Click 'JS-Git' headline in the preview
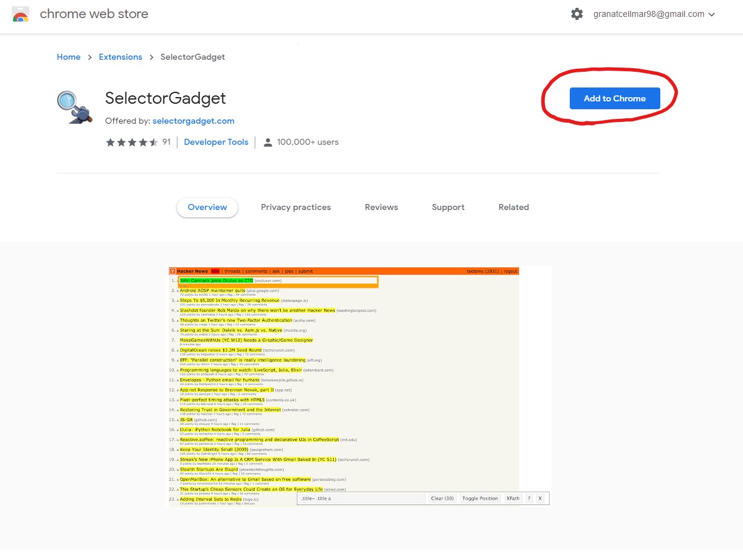743x560 pixels. click(186, 419)
